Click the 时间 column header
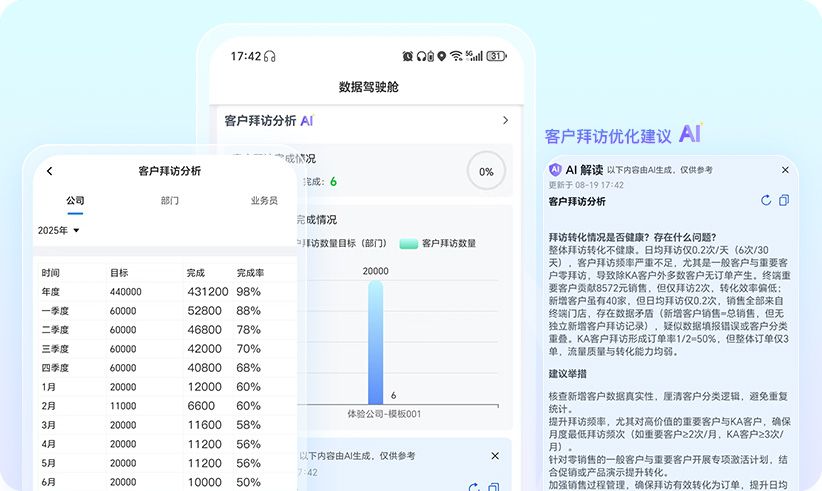 click(50, 273)
